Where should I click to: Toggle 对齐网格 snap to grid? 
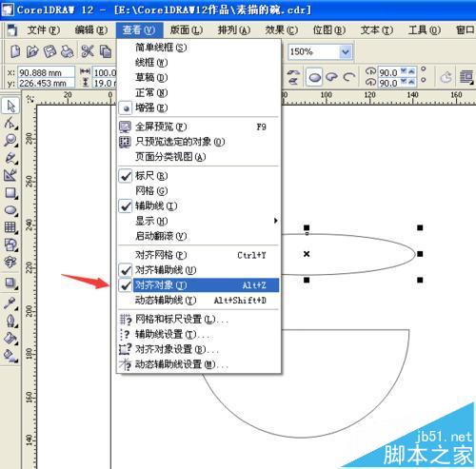coord(199,255)
